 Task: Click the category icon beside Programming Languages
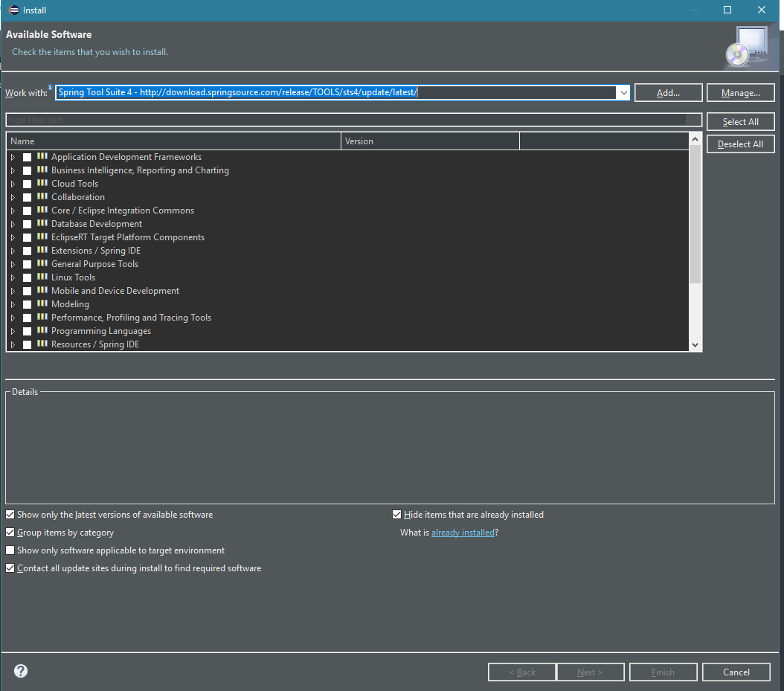(x=42, y=330)
